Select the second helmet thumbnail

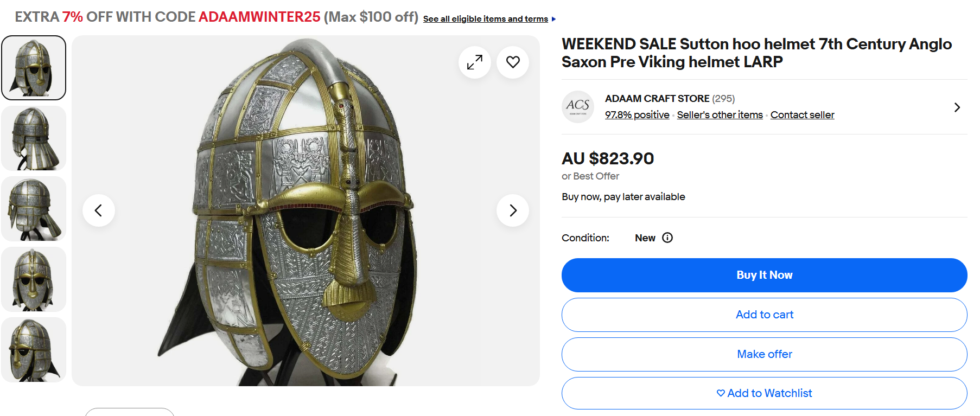[x=34, y=138]
